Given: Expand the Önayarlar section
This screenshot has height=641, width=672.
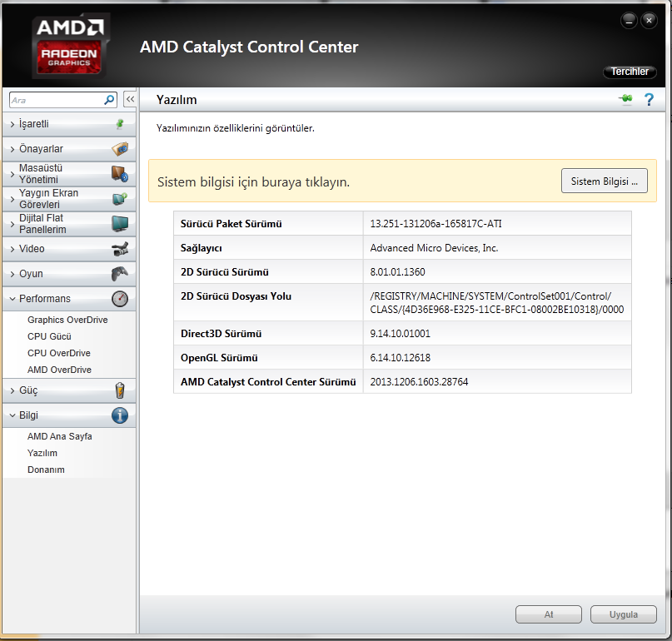Looking at the screenshot, I should (x=69, y=149).
